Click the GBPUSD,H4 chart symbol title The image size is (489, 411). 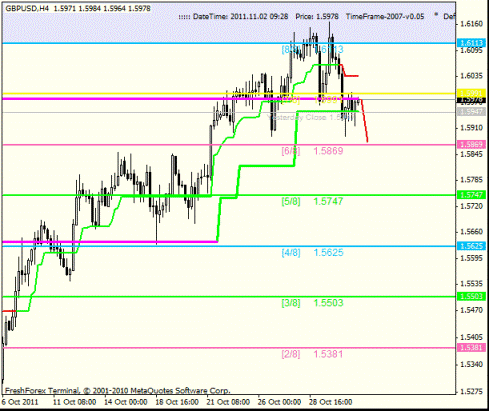(x=27, y=9)
